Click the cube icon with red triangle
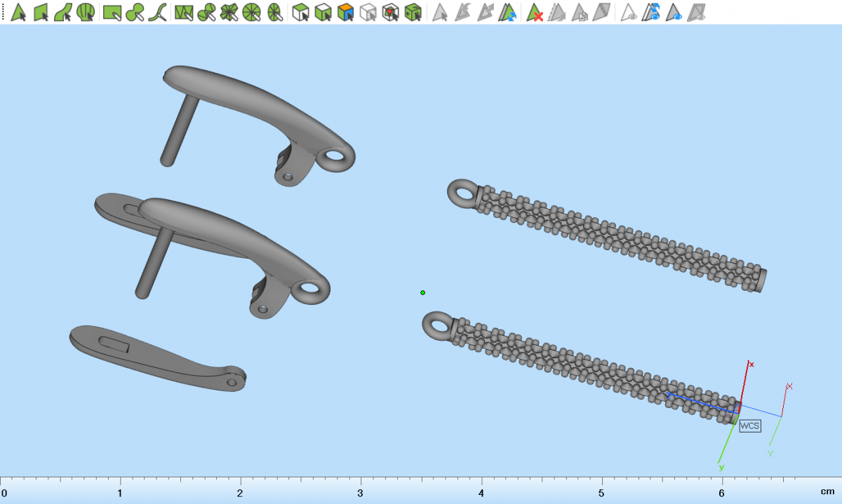The width and height of the screenshot is (842, 504). [391, 12]
